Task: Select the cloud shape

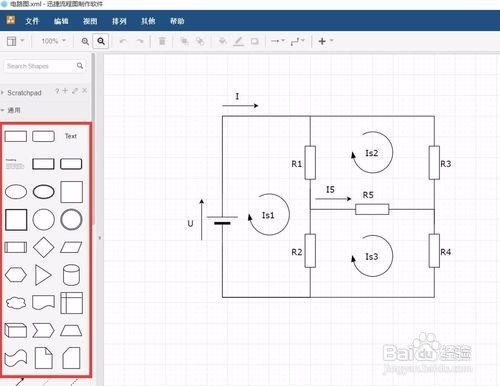Action: (x=16, y=303)
